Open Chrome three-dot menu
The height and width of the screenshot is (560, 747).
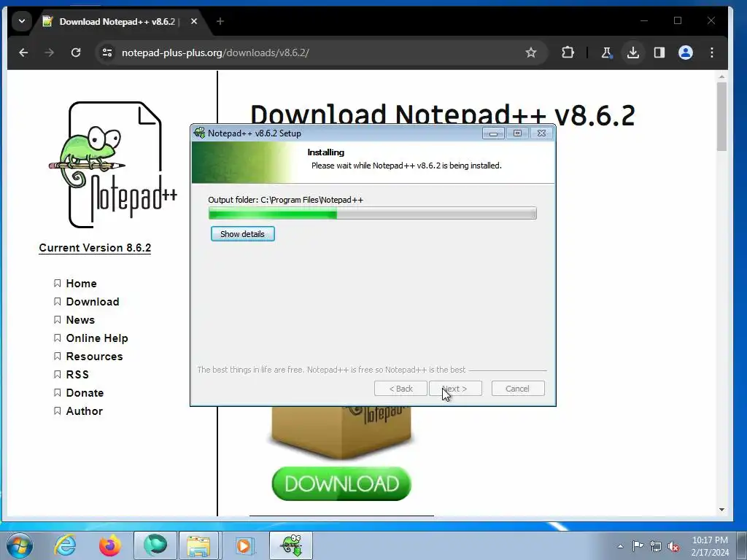point(712,52)
